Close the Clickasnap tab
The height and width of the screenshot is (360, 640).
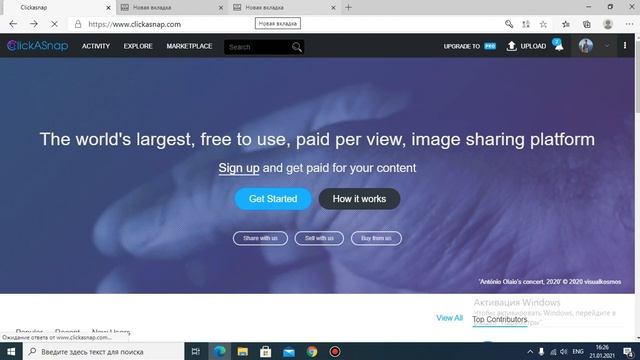click(108, 7)
